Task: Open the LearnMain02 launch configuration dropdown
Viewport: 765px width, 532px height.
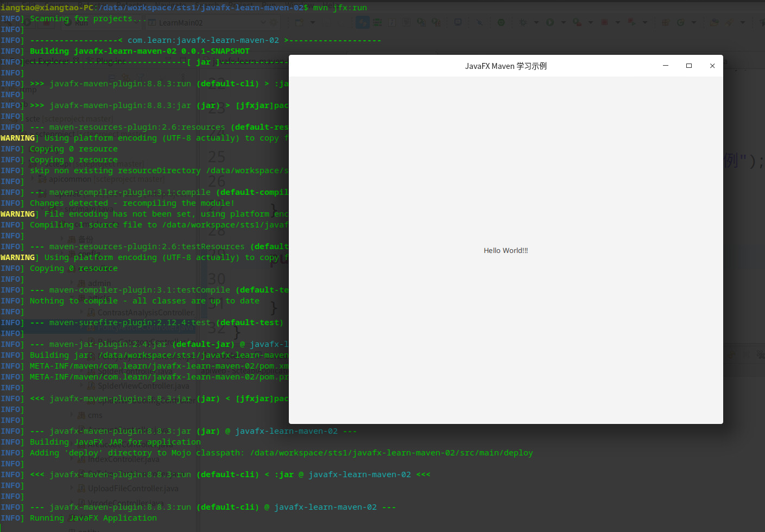Action: coord(263,22)
